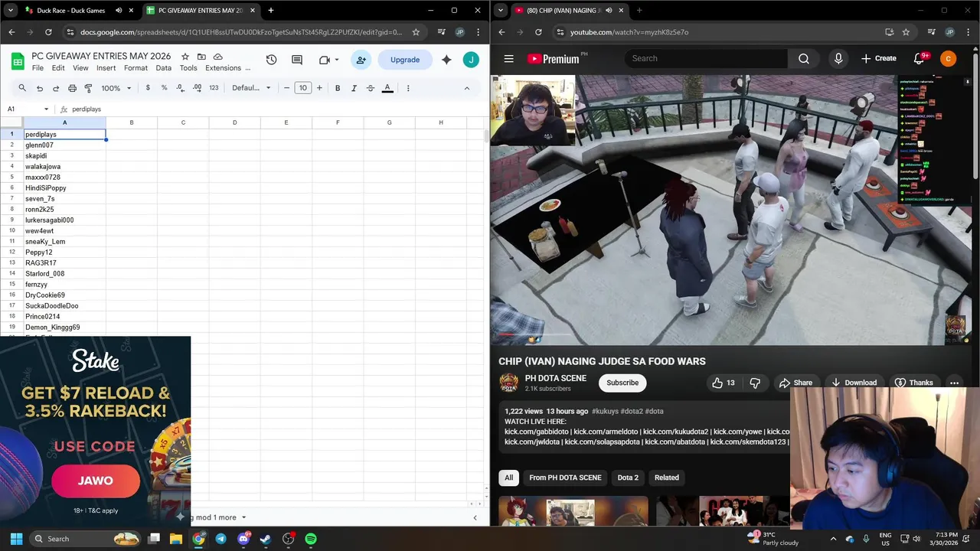Click the move-to-folder icon beside spreadsheet title
This screenshot has height=551, width=980.
pyautogui.click(x=201, y=57)
